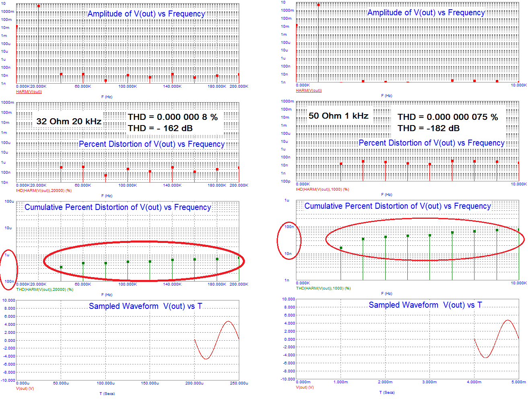Click the "1.000m" time axis value
Screen dimensions: 532x399
(x=341, y=382)
